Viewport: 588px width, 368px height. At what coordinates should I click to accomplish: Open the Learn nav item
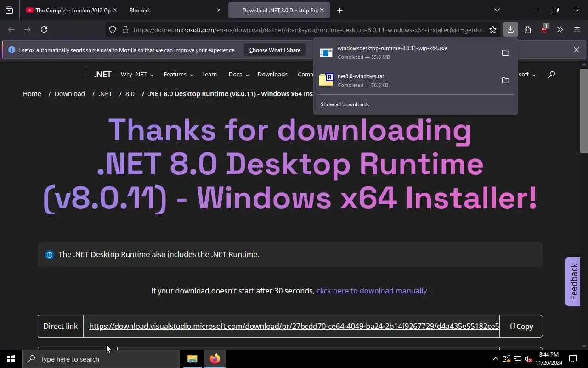click(x=209, y=75)
